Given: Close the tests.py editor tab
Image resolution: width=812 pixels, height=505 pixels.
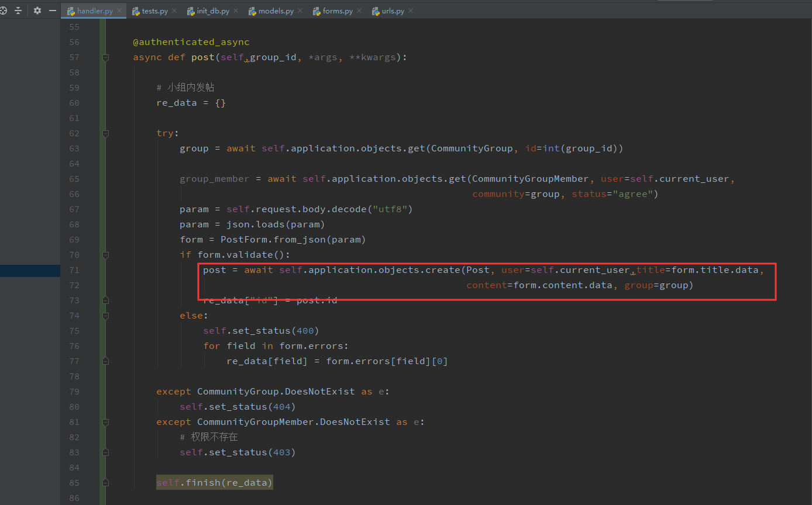Looking at the screenshot, I should [x=174, y=11].
